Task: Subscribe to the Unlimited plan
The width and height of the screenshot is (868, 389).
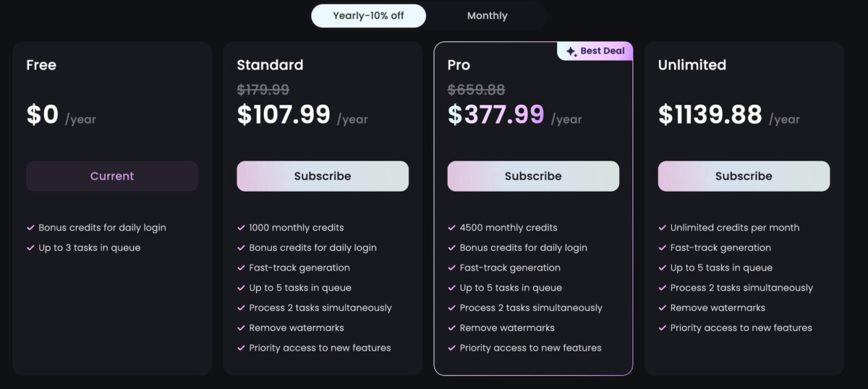Action: (744, 176)
